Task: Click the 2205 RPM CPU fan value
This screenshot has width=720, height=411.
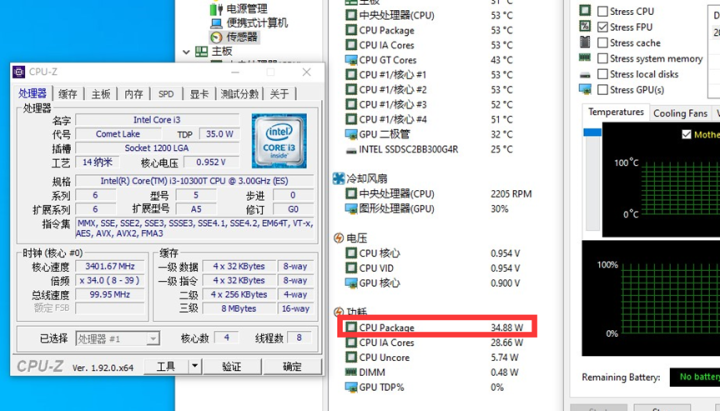Action: point(511,194)
